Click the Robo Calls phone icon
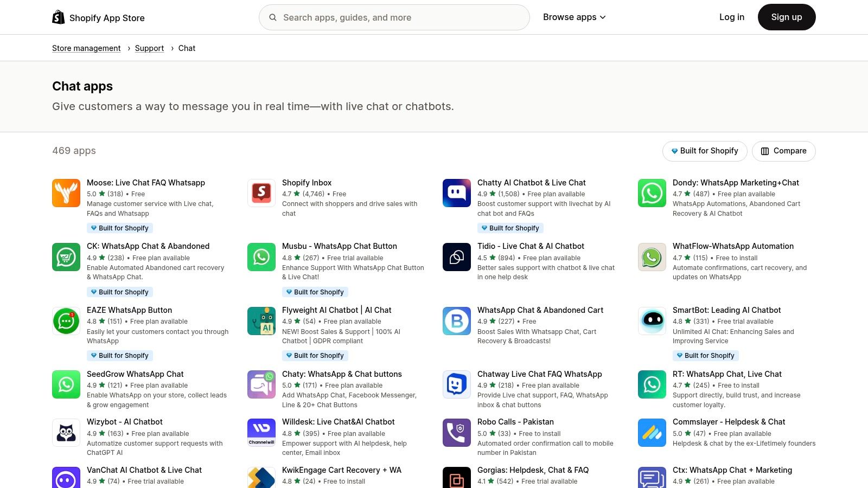Viewport: 868px width, 488px height. [456, 432]
